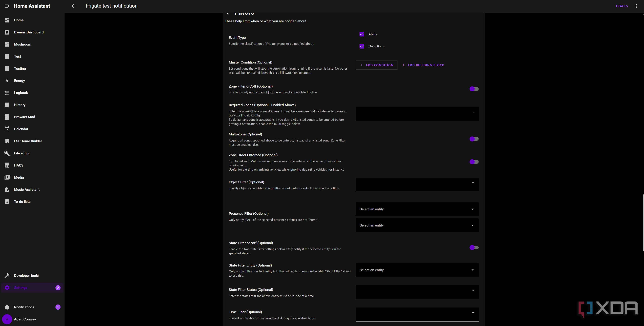
Task: Click the File editor wrench icon
Action: [x=7, y=153]
